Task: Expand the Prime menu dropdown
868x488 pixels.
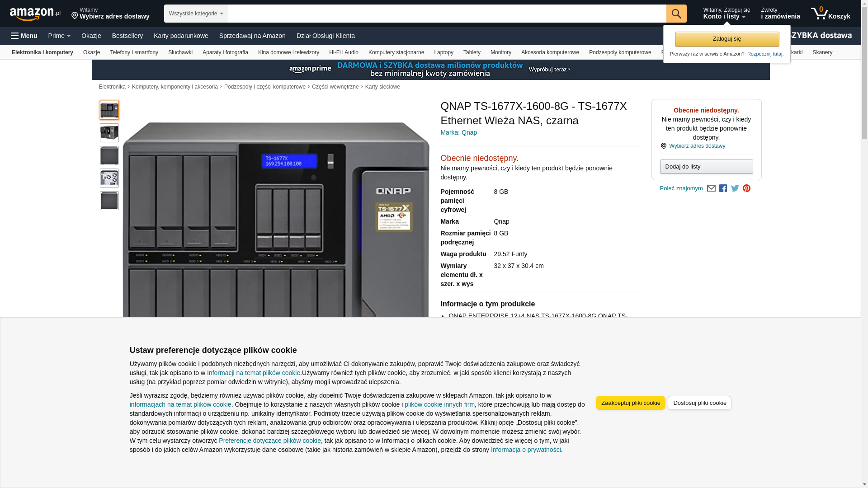Action: click(x=59, y=36)
